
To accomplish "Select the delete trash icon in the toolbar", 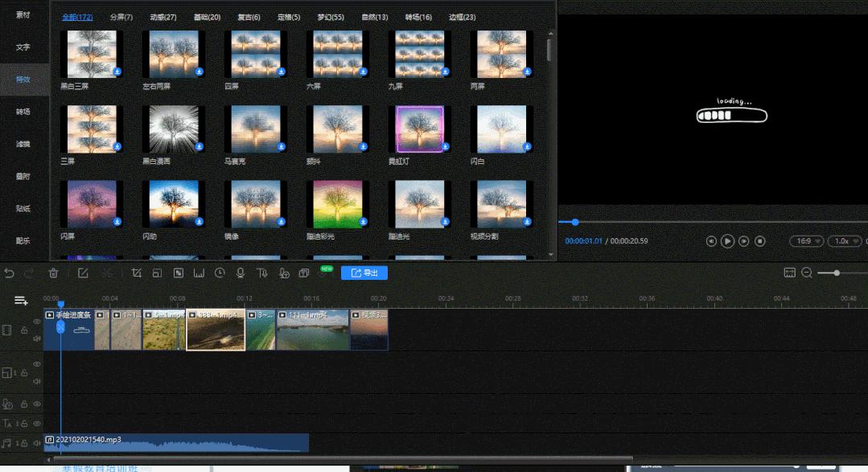I will click(x=54, y=273).
